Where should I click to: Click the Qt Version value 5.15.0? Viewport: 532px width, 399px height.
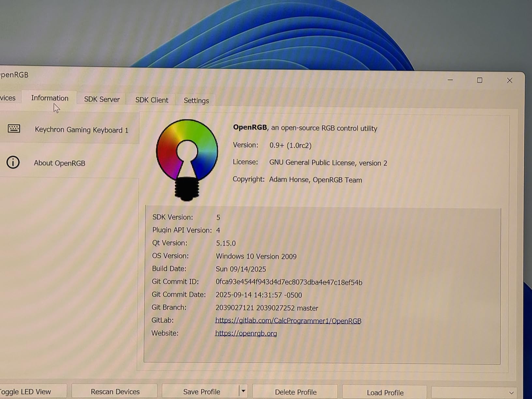click(x=226, y=243)
